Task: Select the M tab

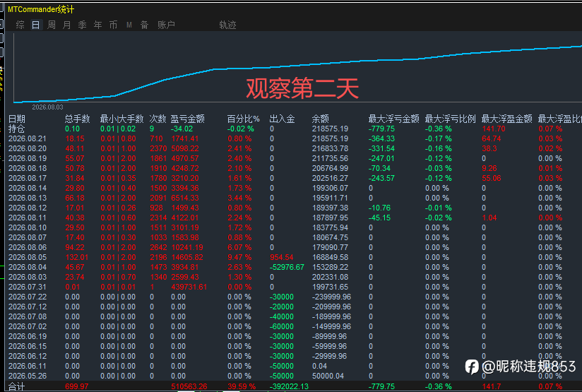Action: (x=129, y=25)
